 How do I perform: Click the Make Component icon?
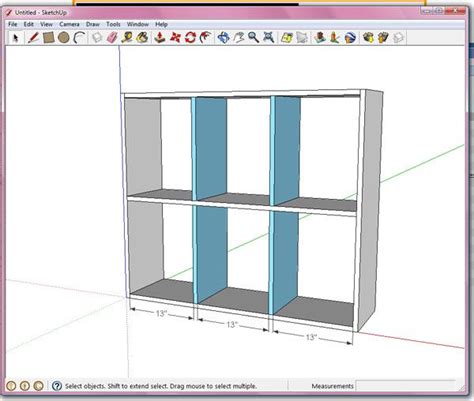click(x=97, y=38)
